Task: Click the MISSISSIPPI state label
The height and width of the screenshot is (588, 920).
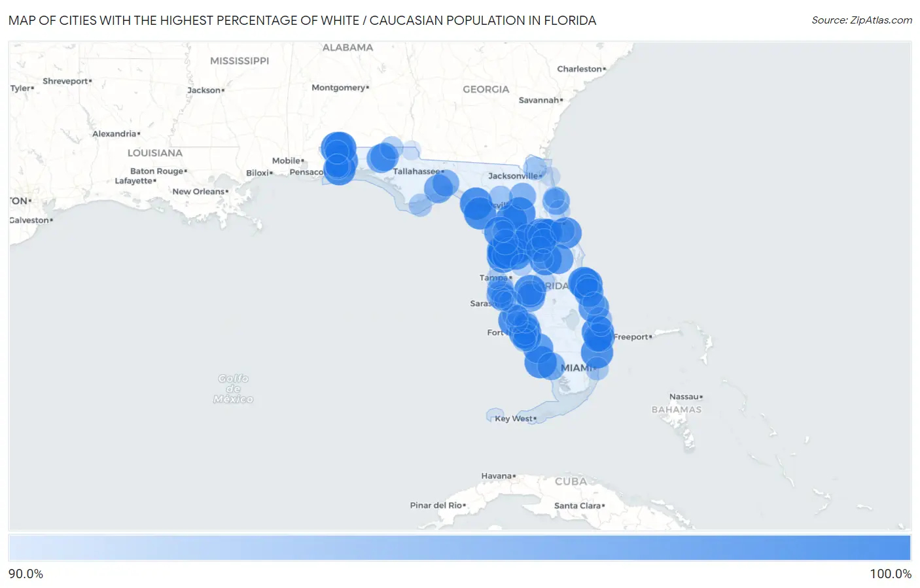Action: point(239,61)
